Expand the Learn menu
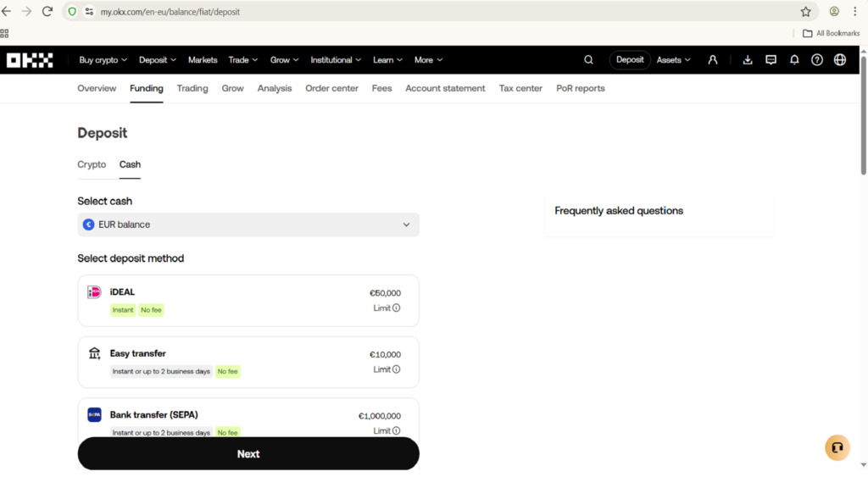The image size is (868, 488). coord(387,60)
